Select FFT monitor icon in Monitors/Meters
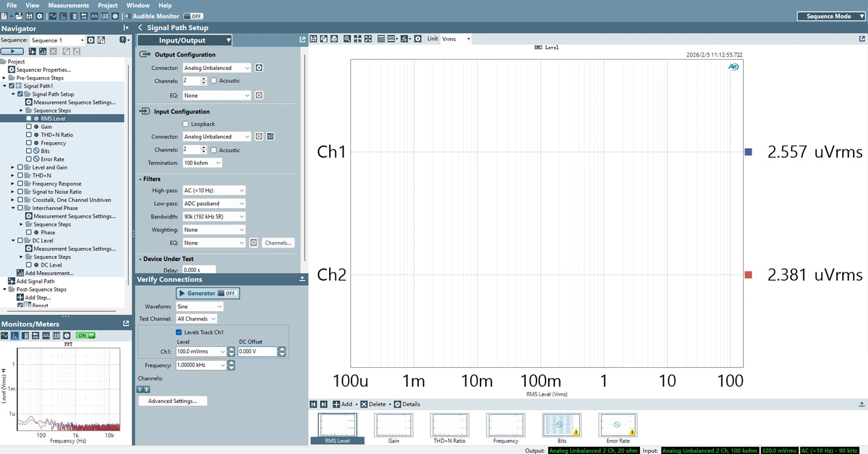Image resolution: width=868 pixels, height=454 pixels. [x=14, y=335]
